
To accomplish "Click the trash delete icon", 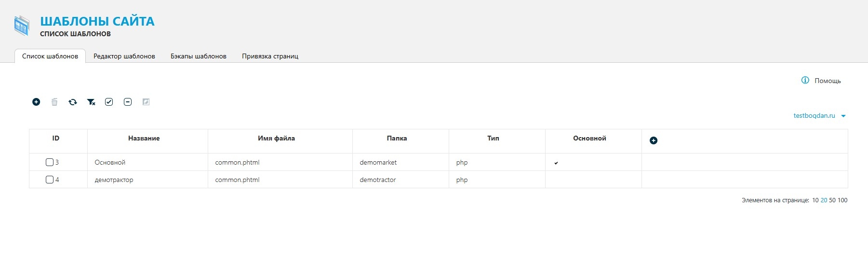I will coord(54,102).
